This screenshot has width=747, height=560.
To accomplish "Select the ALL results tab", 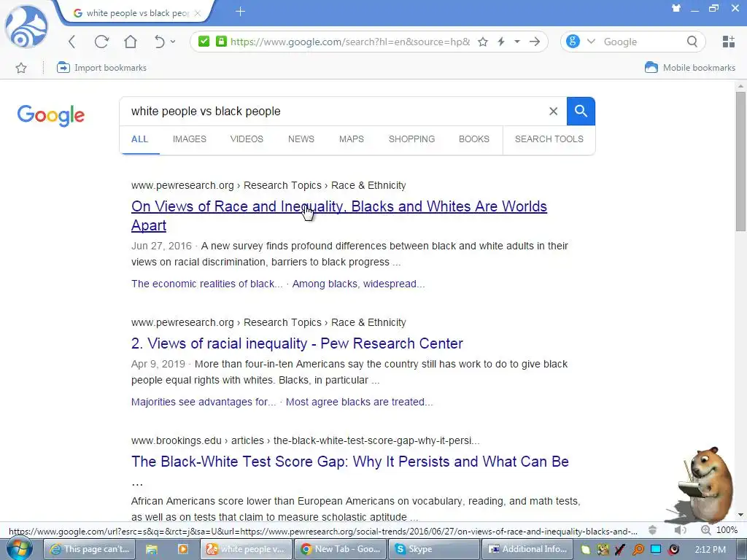I will [139, 139].
